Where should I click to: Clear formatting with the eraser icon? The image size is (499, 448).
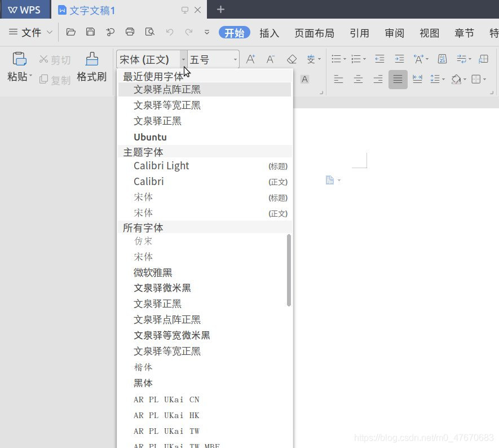[x=292, y=58]
